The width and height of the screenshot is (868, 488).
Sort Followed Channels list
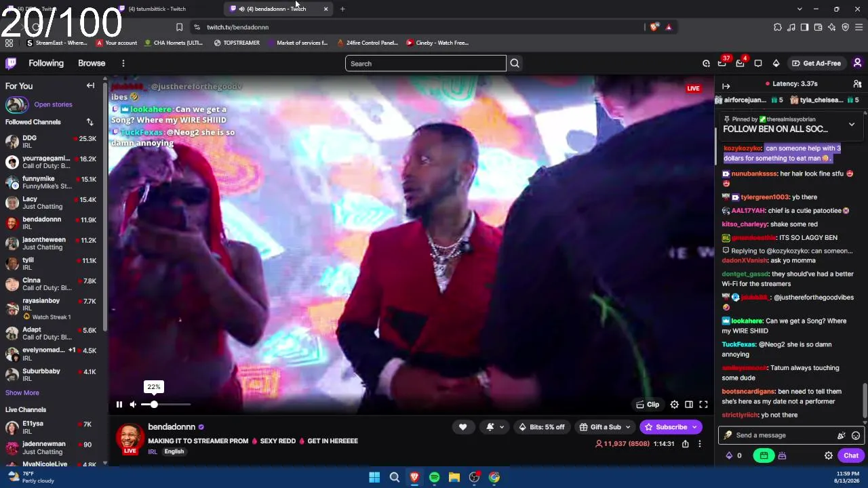(90, 122)
